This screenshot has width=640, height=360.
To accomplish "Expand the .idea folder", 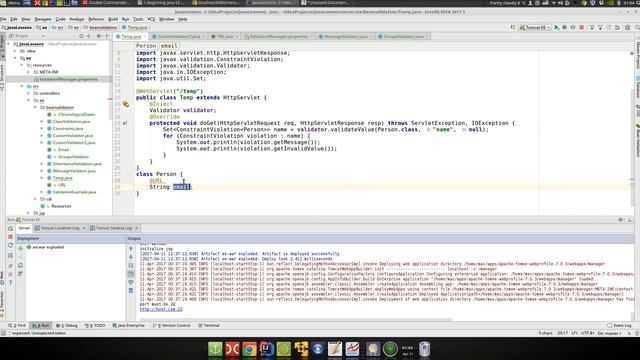I will (16, 51).
